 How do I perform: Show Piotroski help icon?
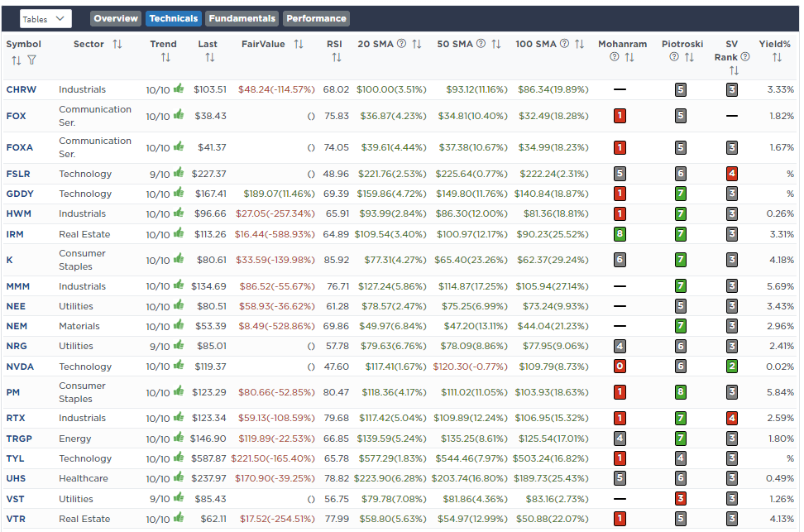click(x=674, y=57)
